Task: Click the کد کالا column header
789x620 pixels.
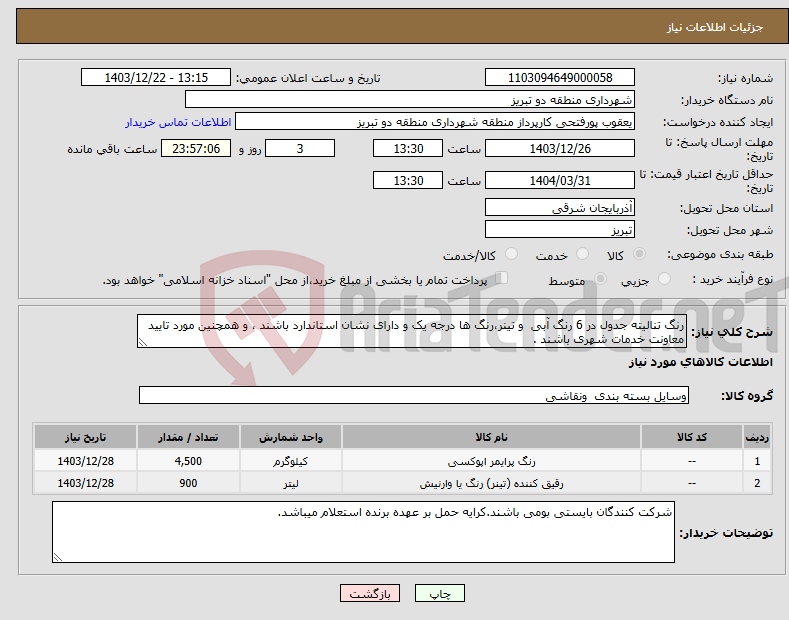Action: point(692,437)
